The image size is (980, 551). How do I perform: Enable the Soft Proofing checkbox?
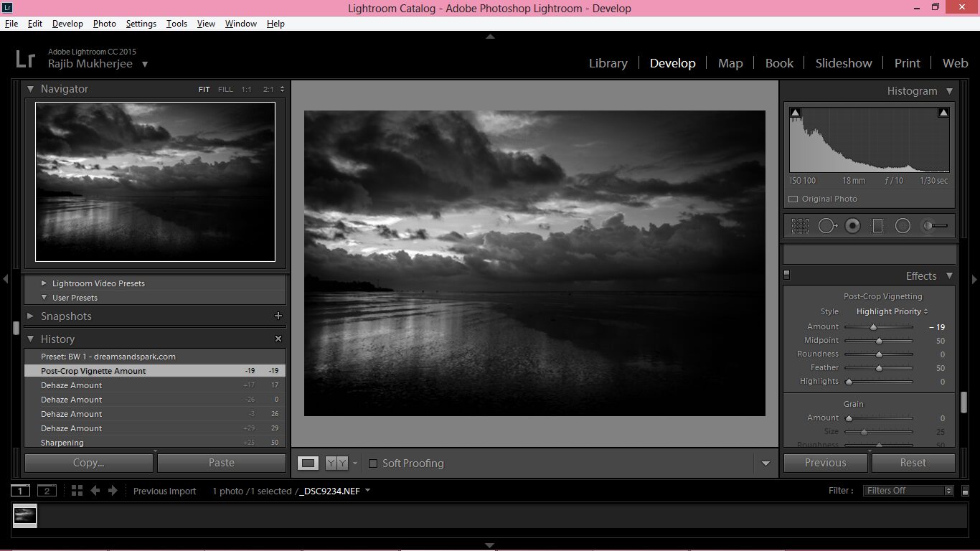(x=373, y=463)
